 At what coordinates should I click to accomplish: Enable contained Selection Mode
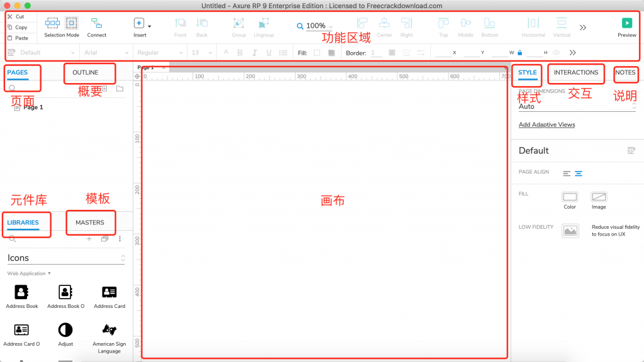click(71, 23)
